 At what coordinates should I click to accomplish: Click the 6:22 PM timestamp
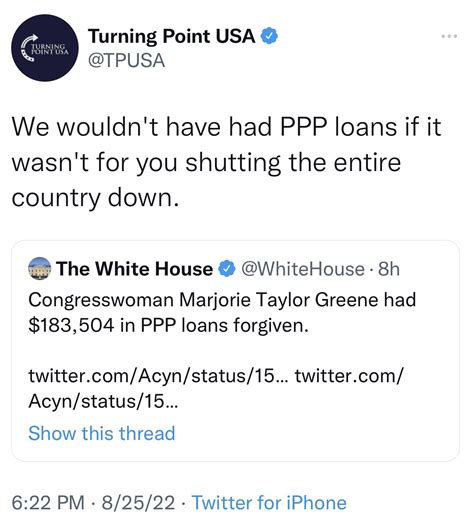[x=48, y=502]
